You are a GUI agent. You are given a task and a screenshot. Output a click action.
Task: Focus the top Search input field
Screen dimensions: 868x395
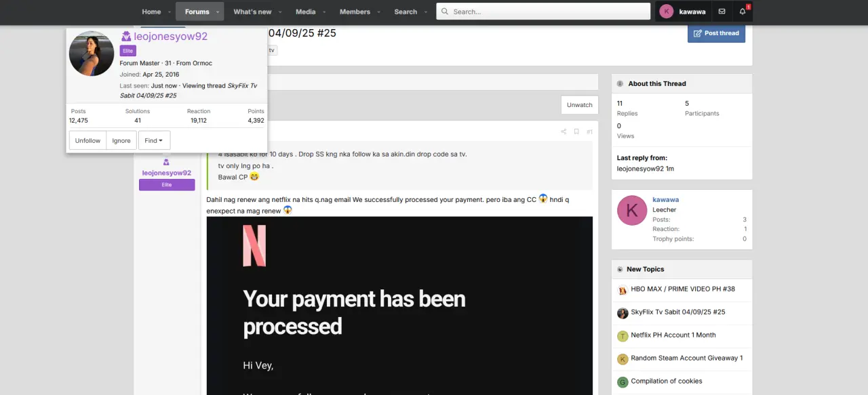tap(543, 12)
